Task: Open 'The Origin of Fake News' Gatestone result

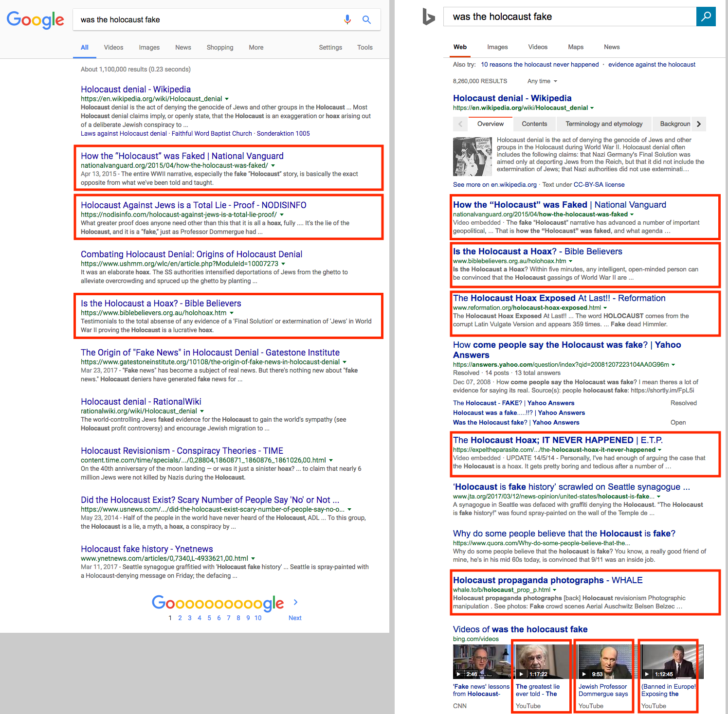Action: (x=210, y=352)
